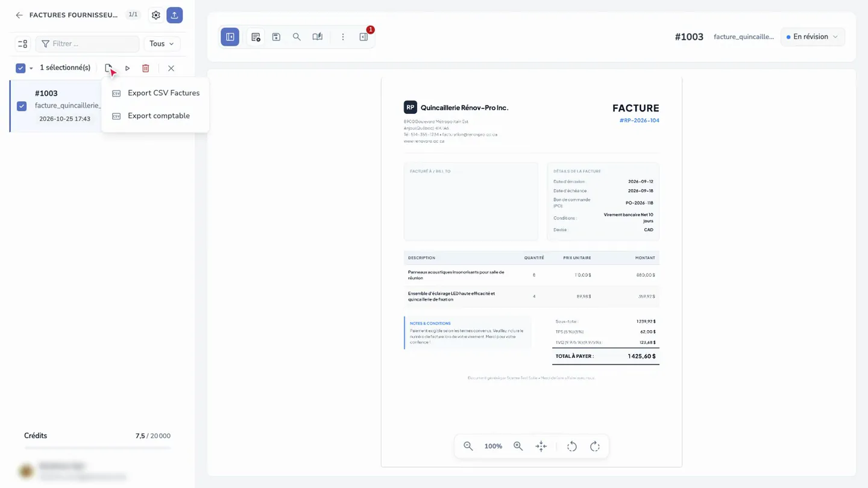Click the FACTURES FOURNISSEU... title
868x488 pixels.
coord(74,15)
